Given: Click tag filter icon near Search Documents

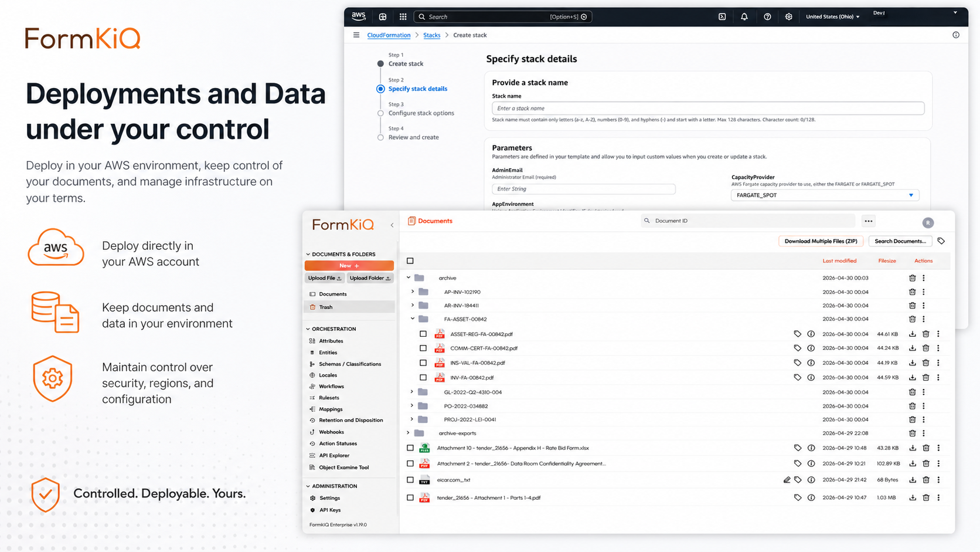Looking at the screenshot, I should click(x=941, y=241).
